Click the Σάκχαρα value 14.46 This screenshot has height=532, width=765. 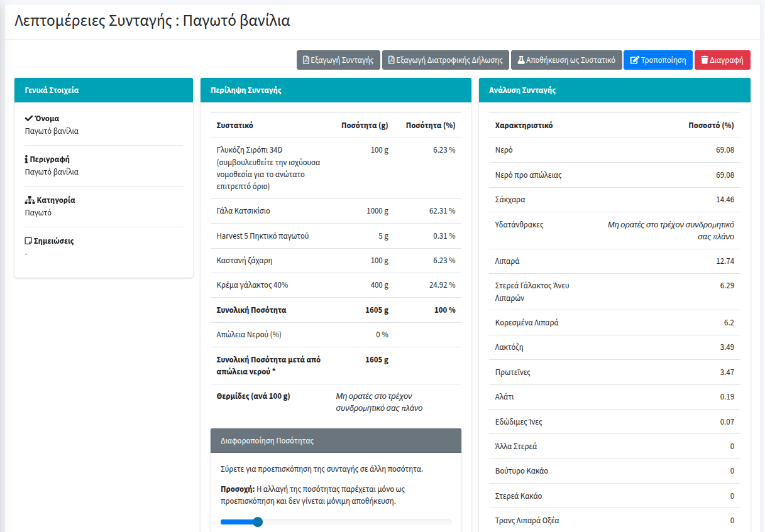coord(725,200)
